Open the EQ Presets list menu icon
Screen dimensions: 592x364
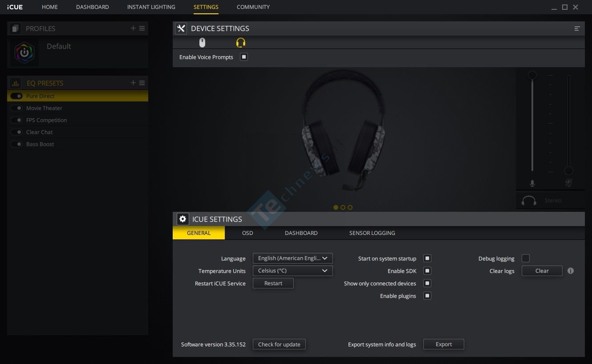142,83
